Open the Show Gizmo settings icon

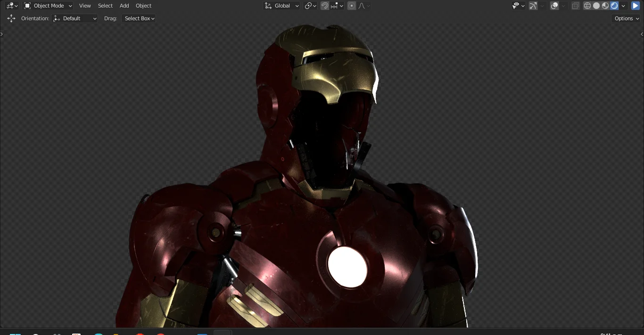point(533,6)
